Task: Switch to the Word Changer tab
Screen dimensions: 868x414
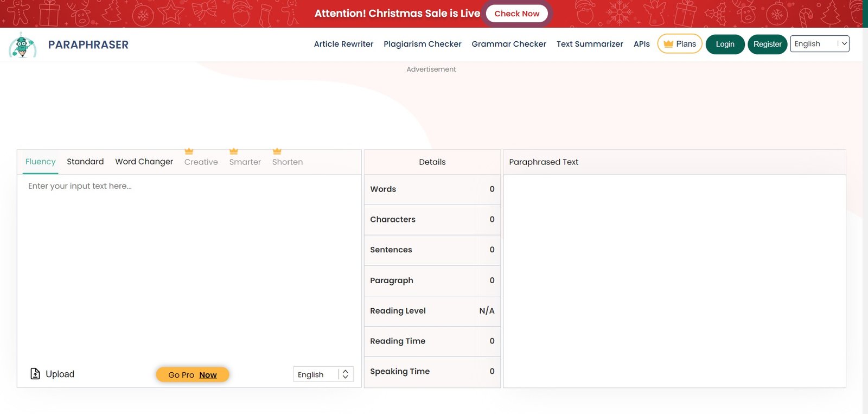Action: pos(144,162)
